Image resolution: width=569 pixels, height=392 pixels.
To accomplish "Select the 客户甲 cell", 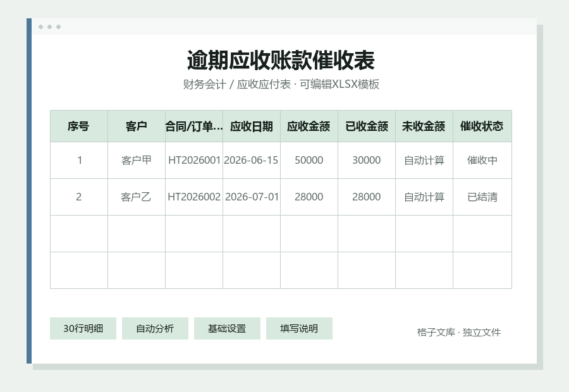I will click(x=137, y=160).
